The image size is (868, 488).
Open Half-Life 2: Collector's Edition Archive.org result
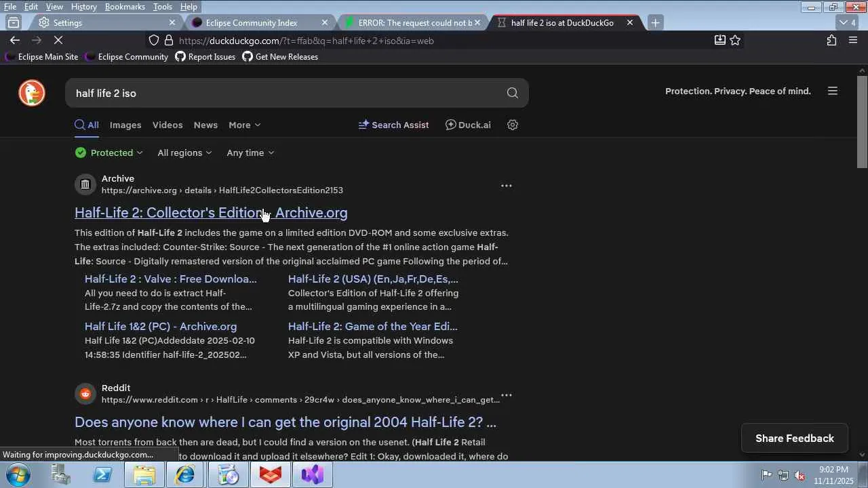[211, 213]
